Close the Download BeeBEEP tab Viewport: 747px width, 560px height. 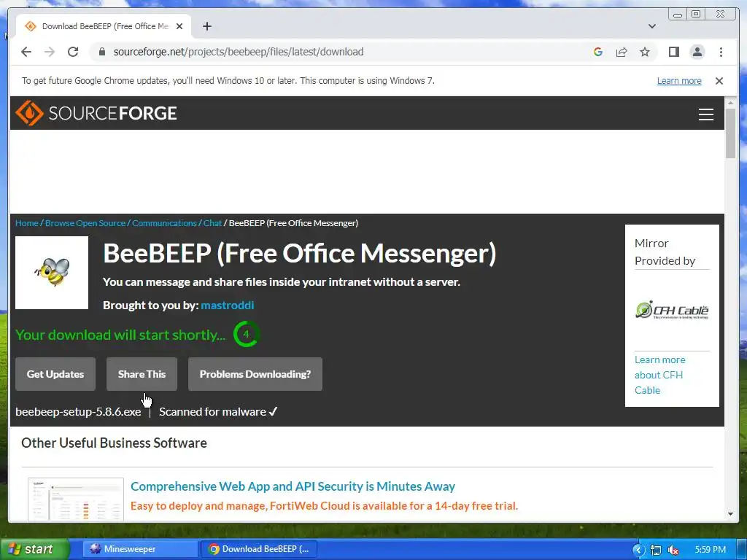[179, 26]
